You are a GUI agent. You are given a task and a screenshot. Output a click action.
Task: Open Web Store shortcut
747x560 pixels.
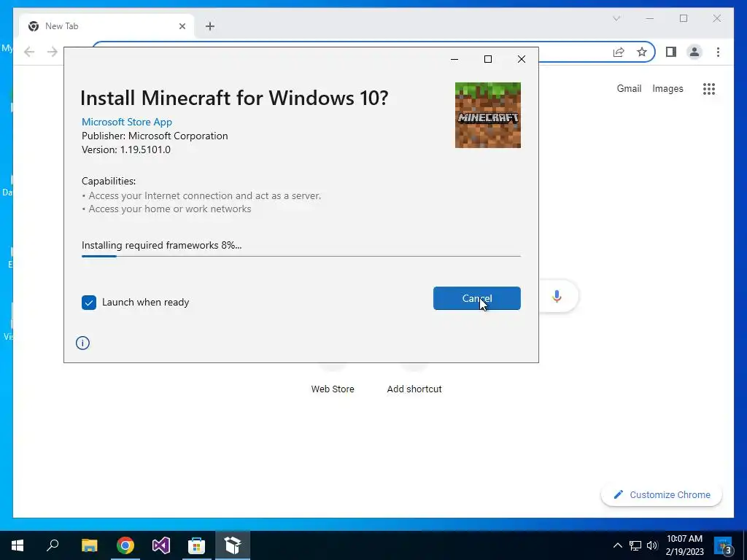coord(333,389)
